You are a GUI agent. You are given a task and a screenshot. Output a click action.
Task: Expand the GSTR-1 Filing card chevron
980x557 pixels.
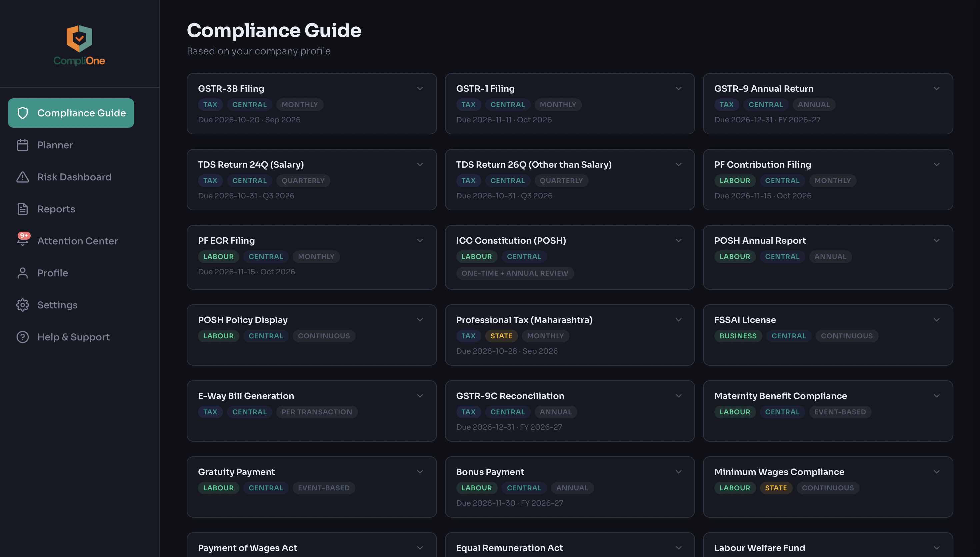(678, 88)
